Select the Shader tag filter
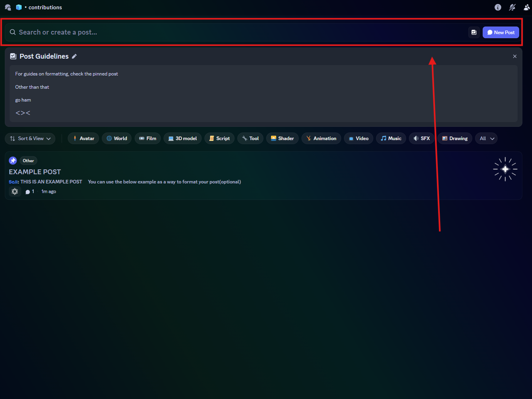The image size is (532, 399). 283,139
